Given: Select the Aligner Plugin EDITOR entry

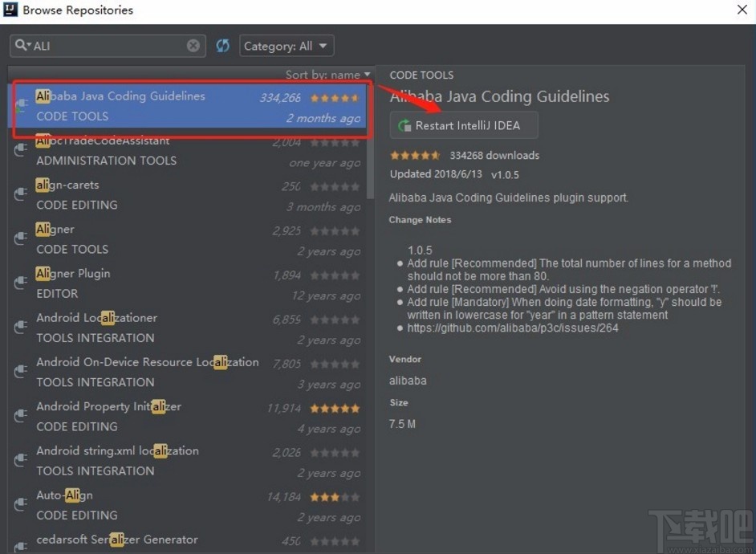Looking at the screenshot, I should [161, 283].
